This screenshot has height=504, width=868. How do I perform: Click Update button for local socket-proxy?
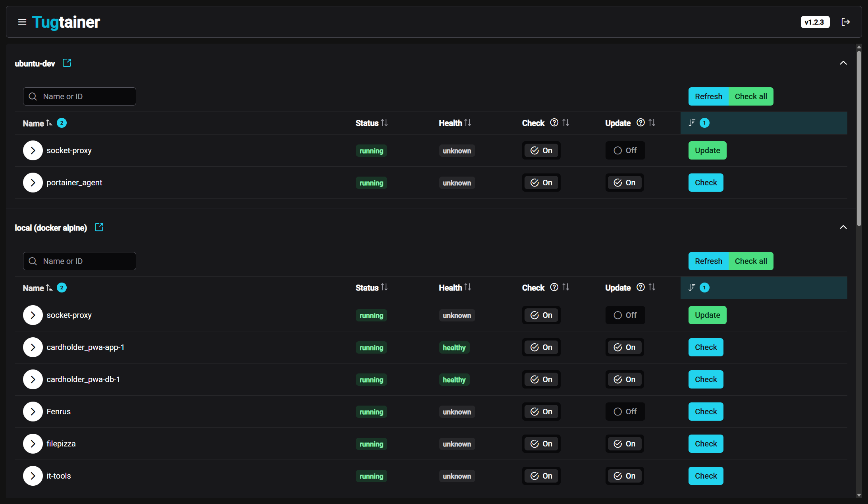tap(707, 315)
